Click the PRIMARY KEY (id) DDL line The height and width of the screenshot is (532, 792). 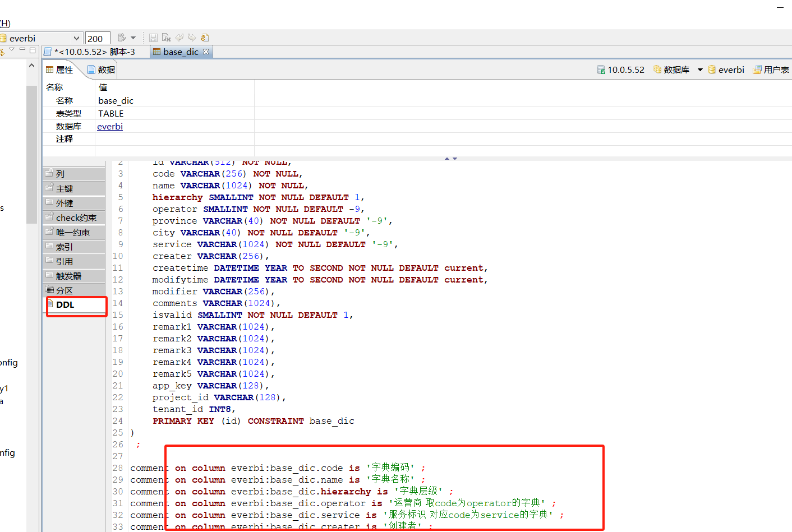[x=254, y=421]
